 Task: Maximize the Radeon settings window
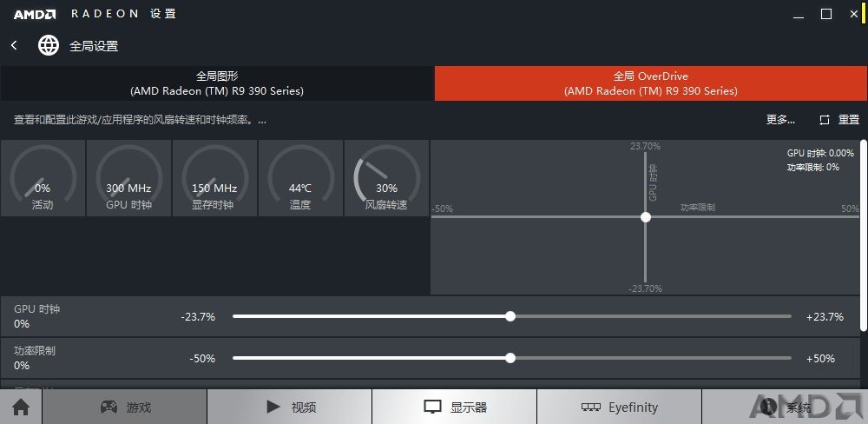click(x=826, y=15)
